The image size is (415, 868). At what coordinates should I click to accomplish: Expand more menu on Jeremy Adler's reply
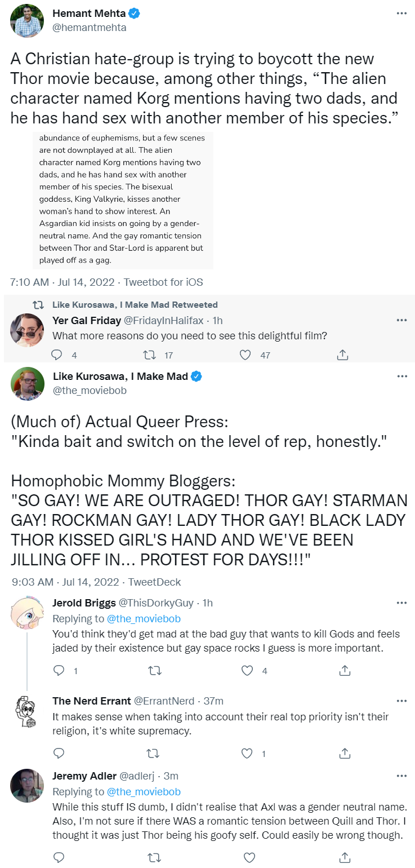tap(401, 776)
